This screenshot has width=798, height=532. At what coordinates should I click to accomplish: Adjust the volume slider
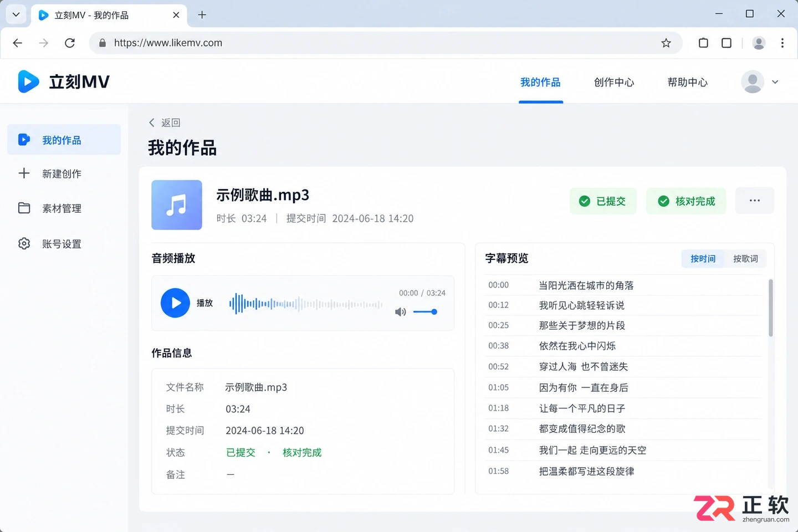pyautogui.click(x=426, y=312)
